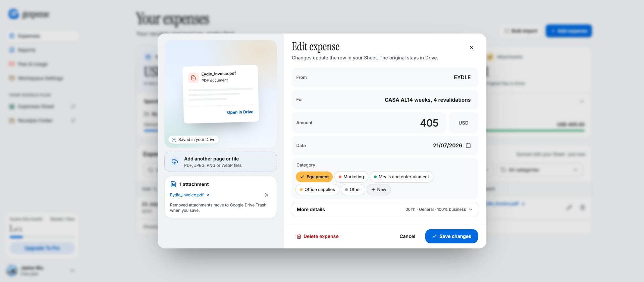The image size is (644, 282).
Task: Close the Edit expense dialog
Action: pyautogui.click(x=471, y=48)
